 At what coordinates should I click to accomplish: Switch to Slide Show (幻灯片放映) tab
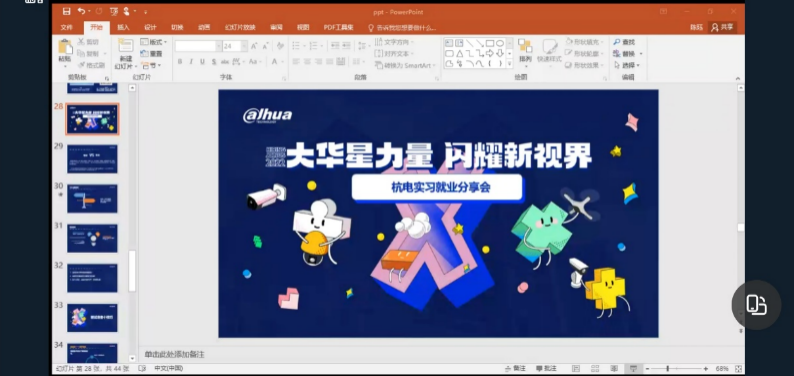pos(241,27)
